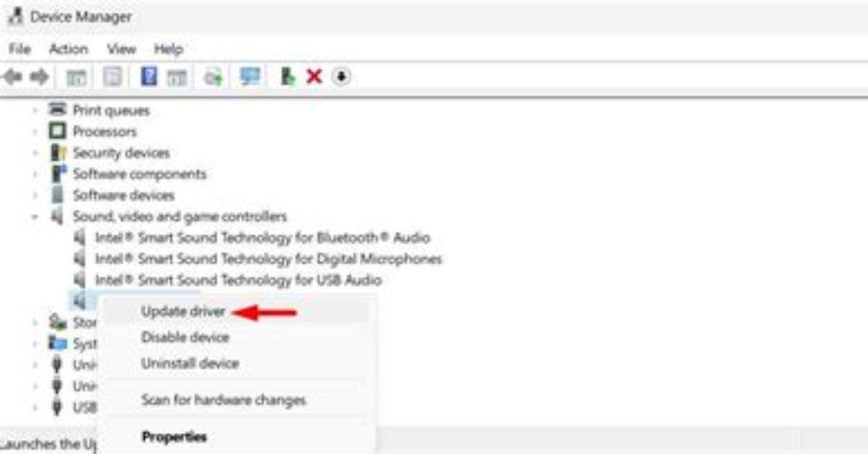The width and height of the screenshot is (868, 454).
Task: Expand the Software components node
Action: point(35,174)
